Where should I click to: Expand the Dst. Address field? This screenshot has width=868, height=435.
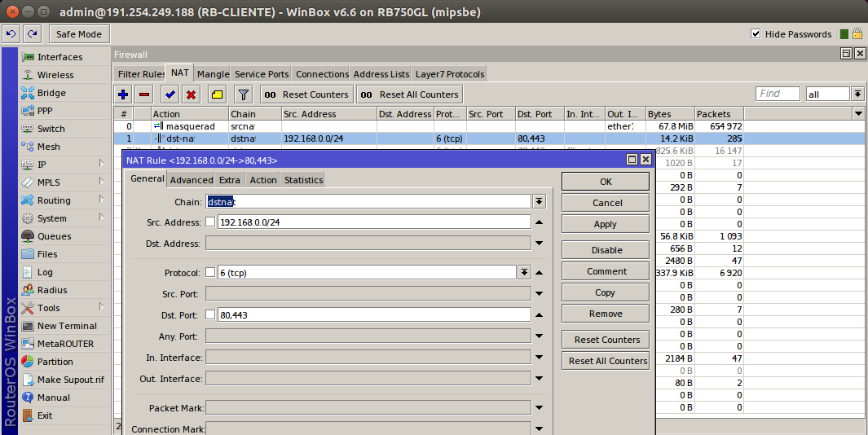pyautogui.click(x=540, y=243)
